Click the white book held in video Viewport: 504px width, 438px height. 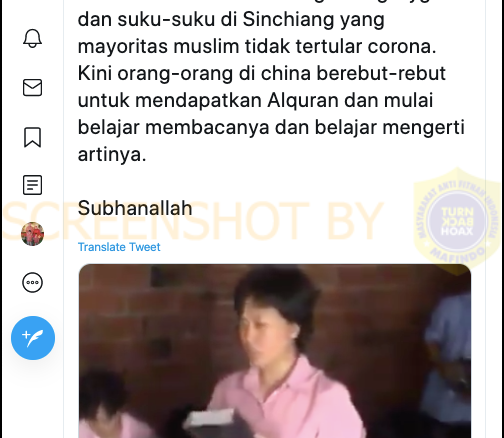point(211,418)
